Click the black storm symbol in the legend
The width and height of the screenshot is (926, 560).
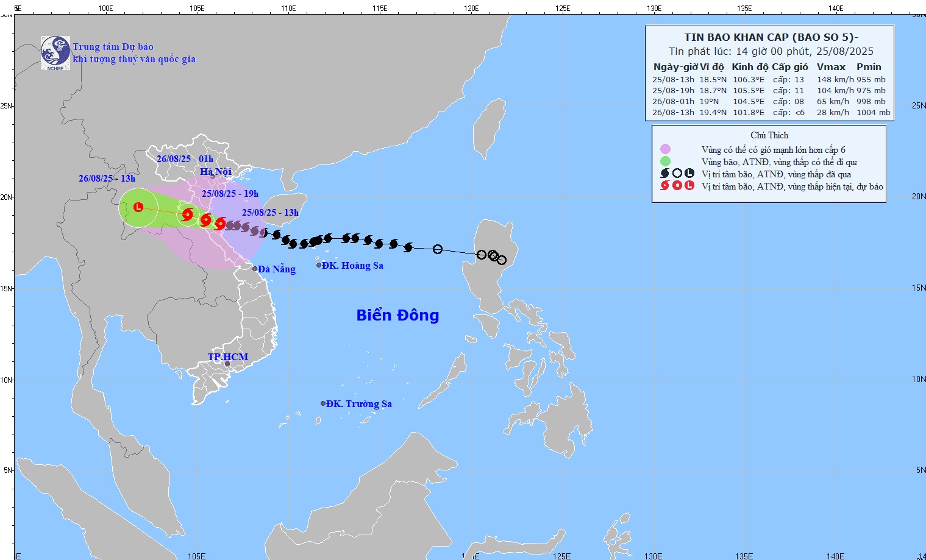coord(664,174)
